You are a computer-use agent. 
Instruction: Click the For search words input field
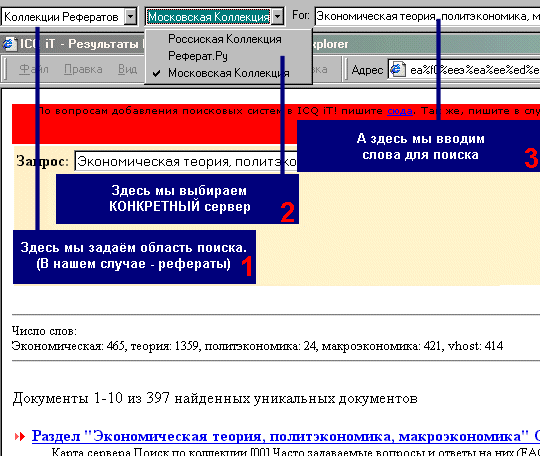pyautogui.click(x=427, y=17)
